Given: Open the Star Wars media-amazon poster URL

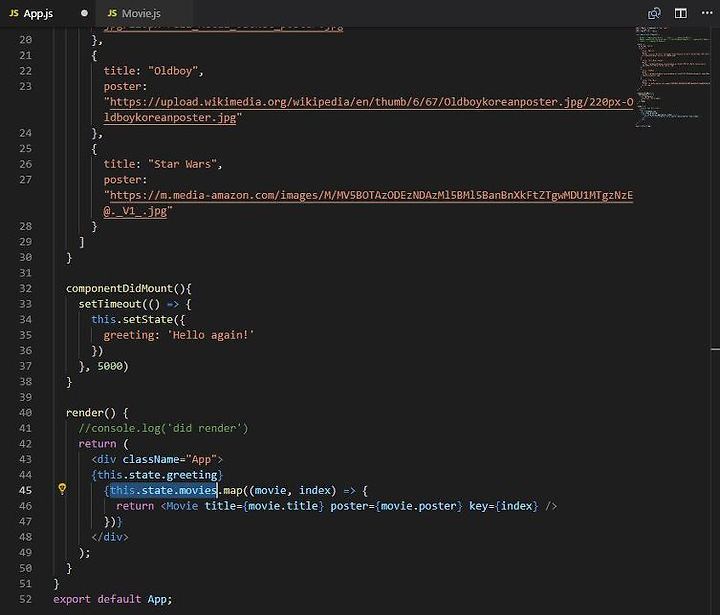Looking at the screenshot, I should (368, 203).
